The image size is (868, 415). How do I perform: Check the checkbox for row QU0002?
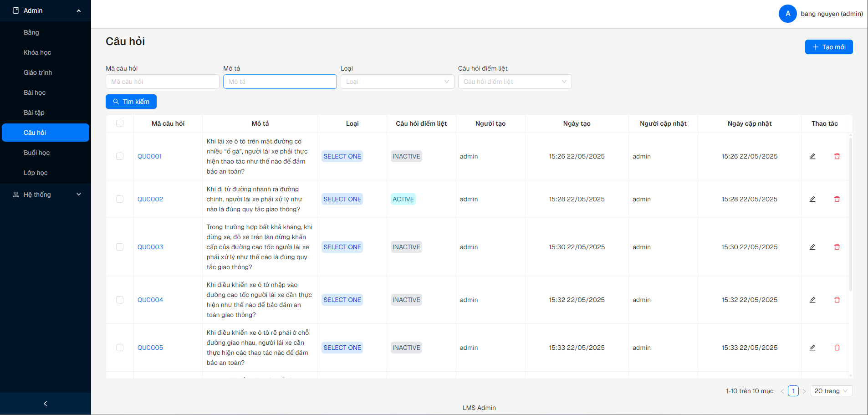pos(120,199)
